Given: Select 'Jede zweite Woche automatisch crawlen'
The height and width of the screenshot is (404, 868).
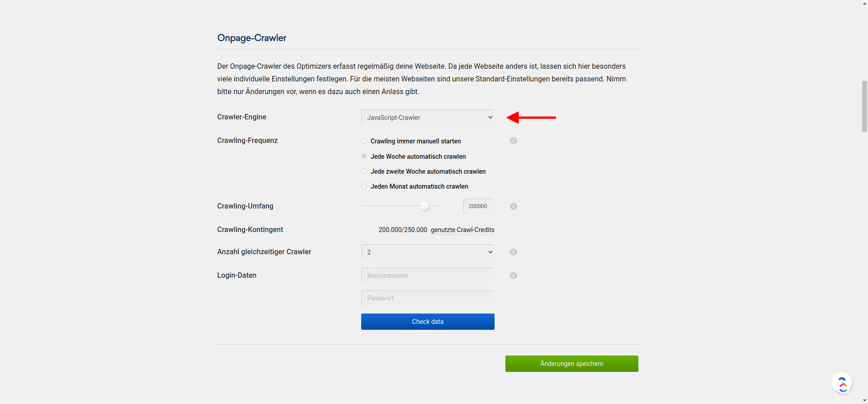Looking at the screenshot, I should pos(364,171).
